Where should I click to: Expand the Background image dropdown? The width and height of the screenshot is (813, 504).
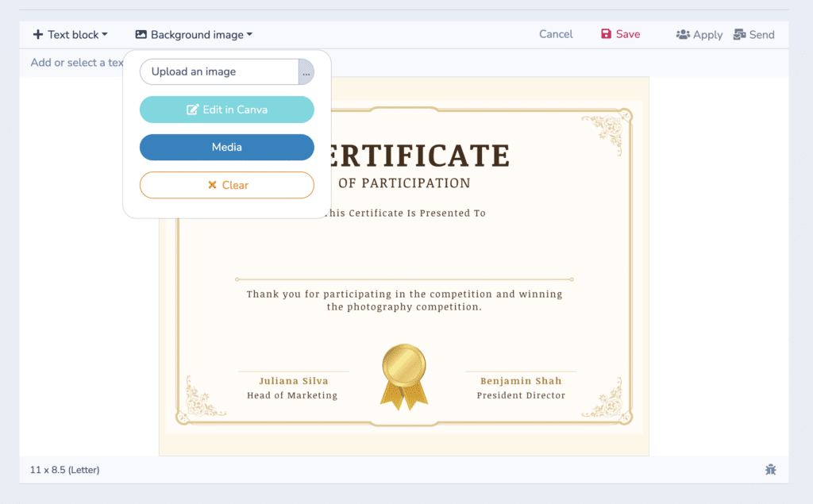pos(195,34)
